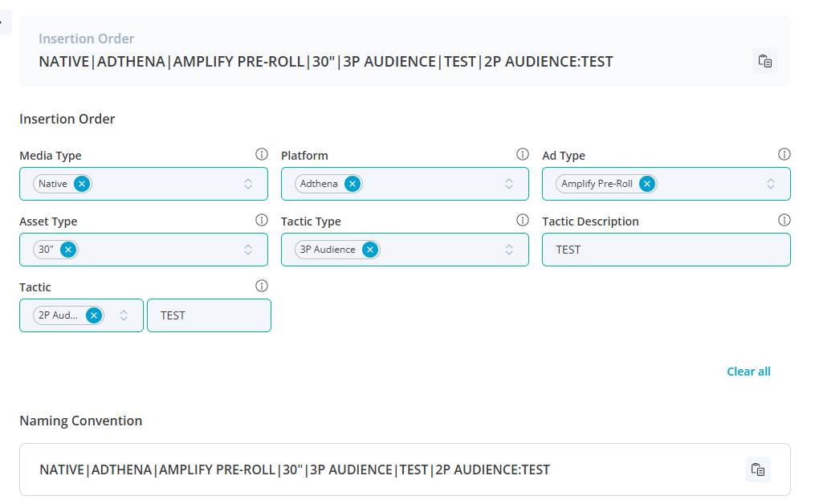Viewport: 815px width, 504px height.
Task: Click the Clear all link
Action: click(748, 372)
